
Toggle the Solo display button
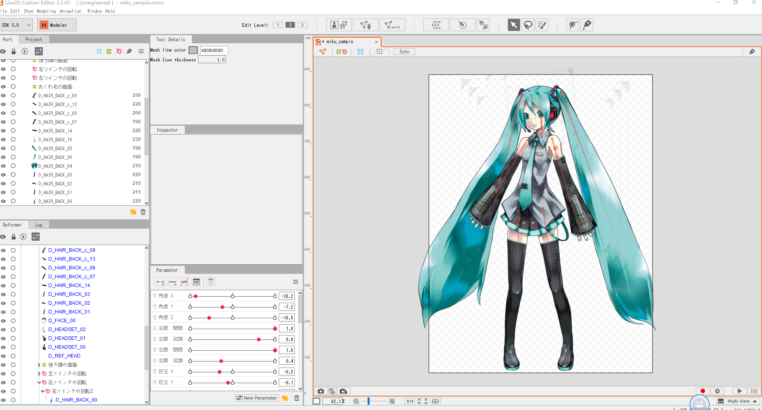tap(404, 51)
